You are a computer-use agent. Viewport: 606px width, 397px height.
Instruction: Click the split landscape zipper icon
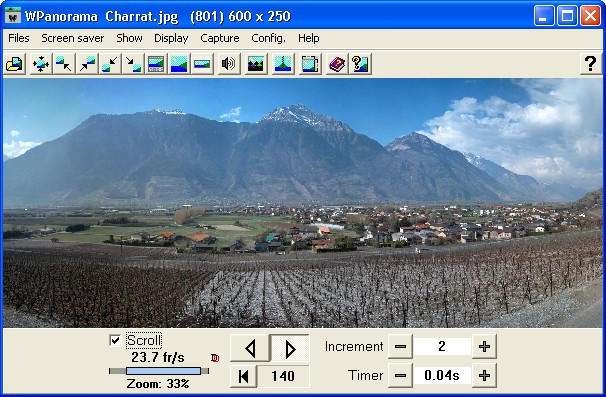pyautogui.click(x=283, y=64)
